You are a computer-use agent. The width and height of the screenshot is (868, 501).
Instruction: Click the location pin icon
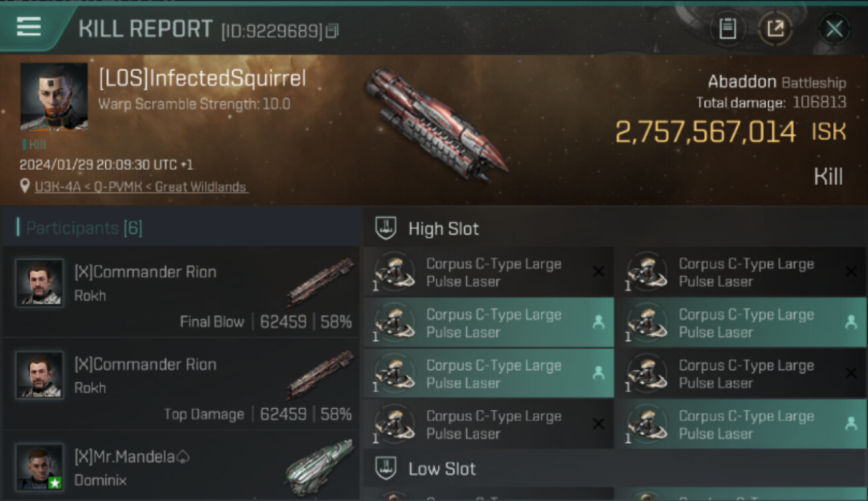(25, 187)
